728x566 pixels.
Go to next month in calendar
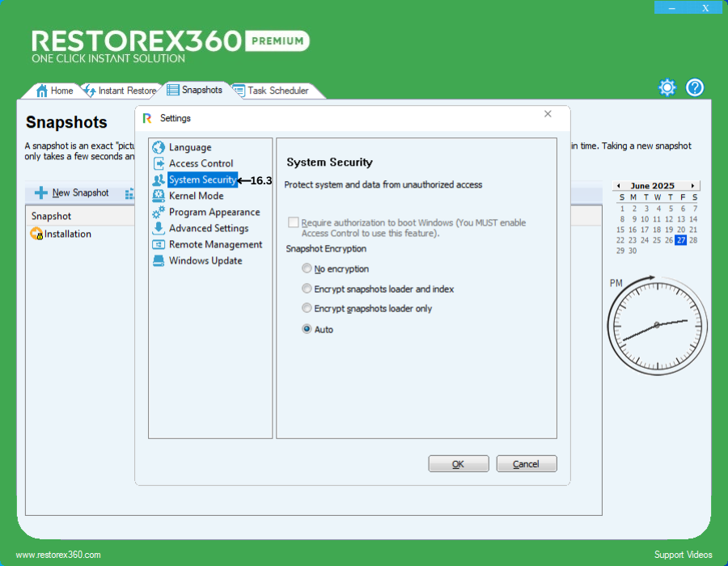point(692,186)
